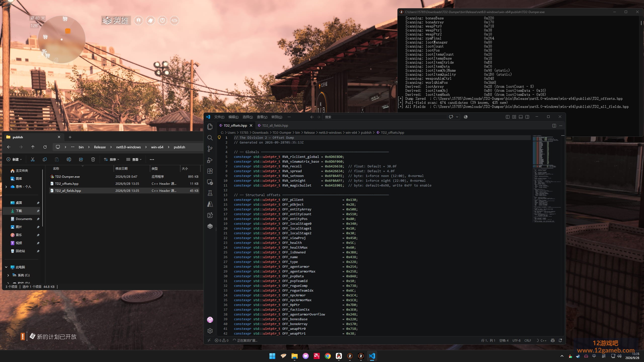Toggle Panel layout button in VS Code title bar
644x362 pixels.
[x=521, y=117]
